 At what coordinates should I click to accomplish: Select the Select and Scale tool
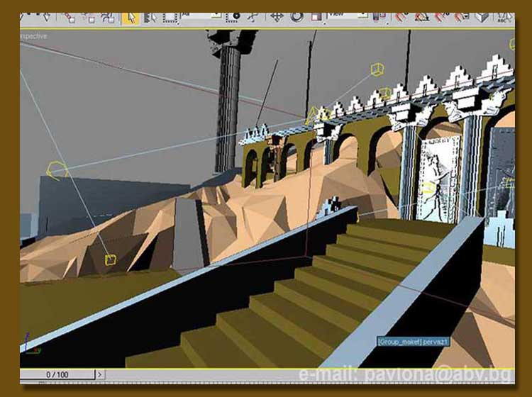(x=316, y=17)
